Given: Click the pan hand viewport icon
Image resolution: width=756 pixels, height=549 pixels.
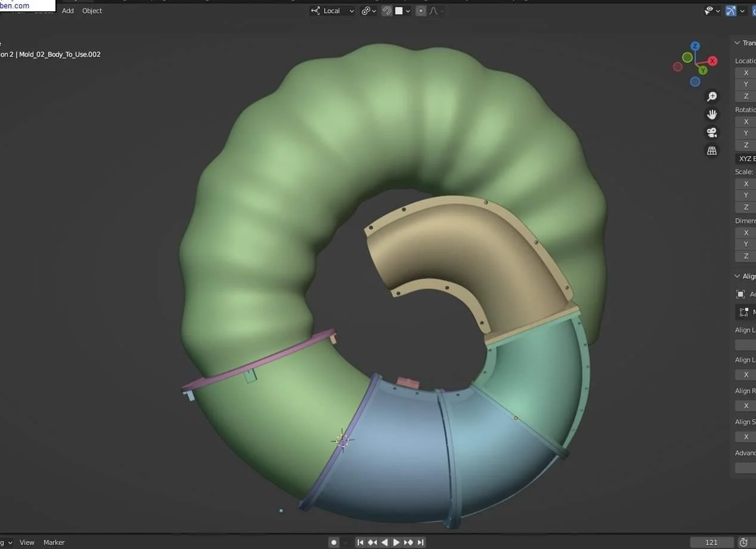Looking at the screenshot, I should pos(712,115).
